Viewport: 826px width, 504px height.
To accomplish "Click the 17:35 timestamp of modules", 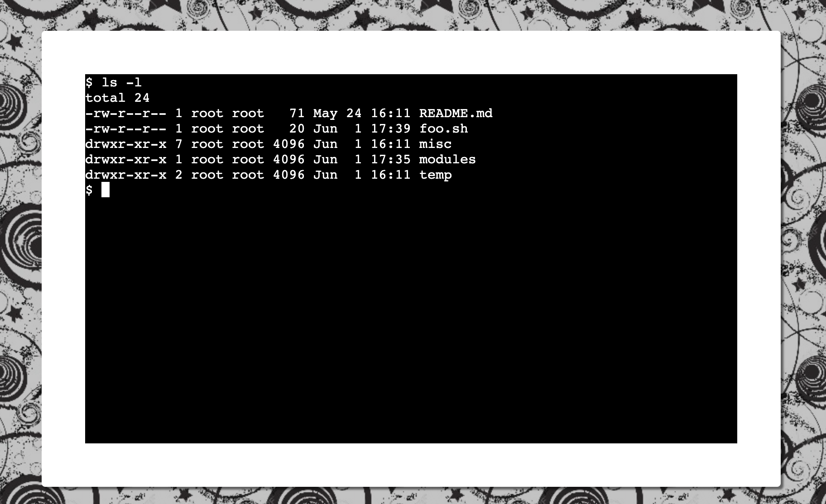I will click(x=390, y=159).
